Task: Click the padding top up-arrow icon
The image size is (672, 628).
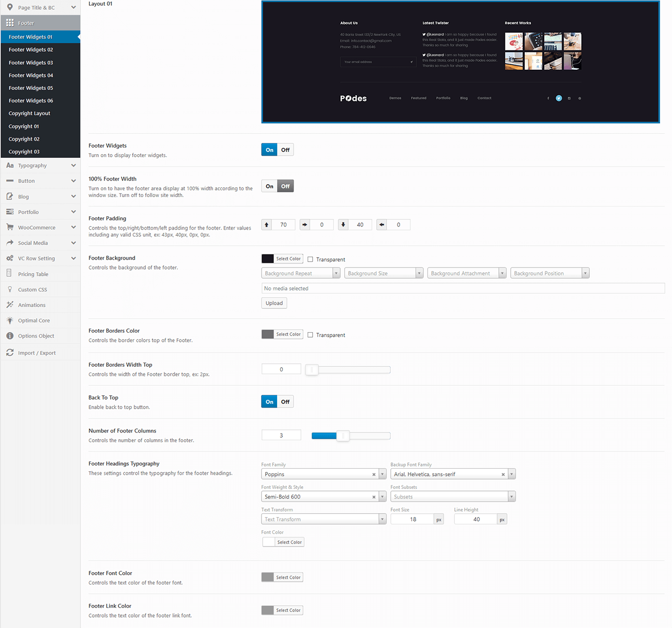Action: [x=267, y=225]
